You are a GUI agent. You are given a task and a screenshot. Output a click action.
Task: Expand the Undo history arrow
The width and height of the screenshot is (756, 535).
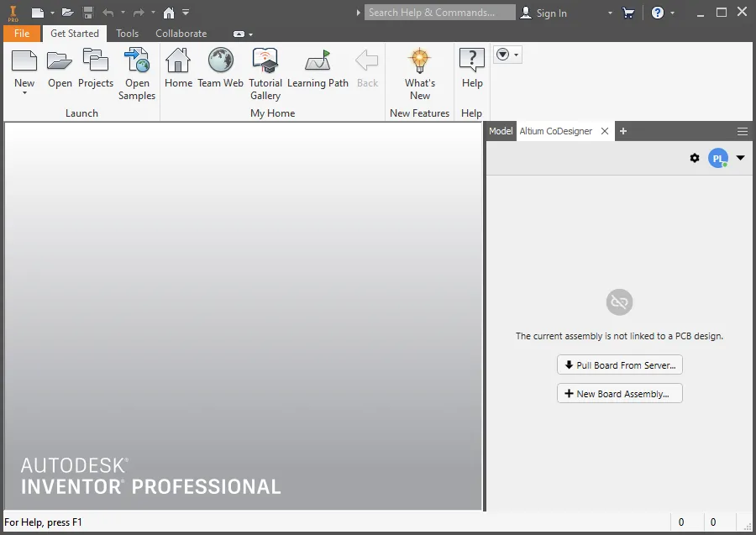coord(123,13)
